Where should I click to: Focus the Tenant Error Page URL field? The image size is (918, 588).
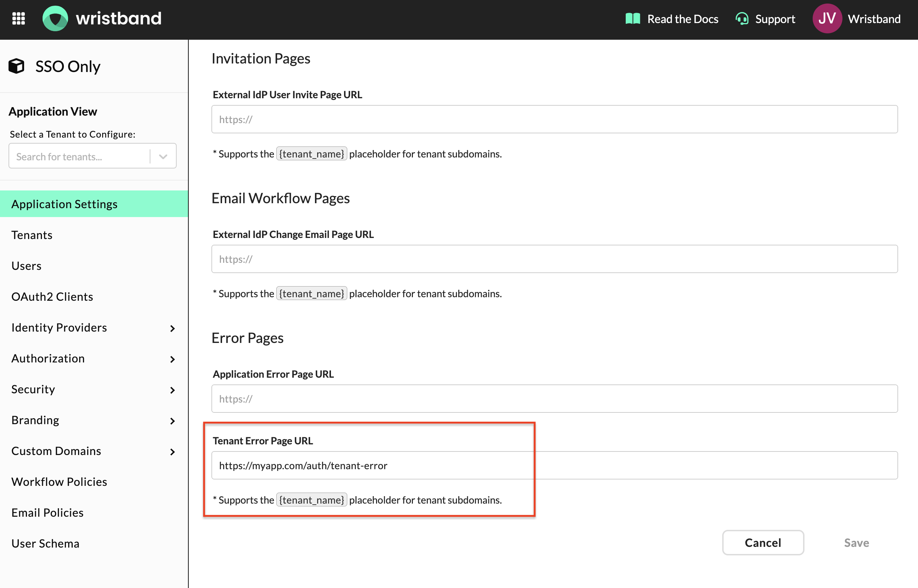(554, 465)
